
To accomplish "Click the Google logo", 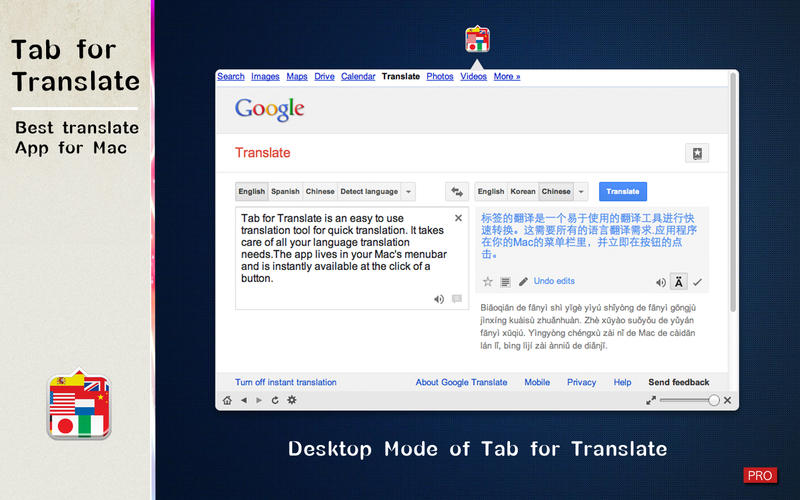I will pyautogui.click(x=269, y=109).
